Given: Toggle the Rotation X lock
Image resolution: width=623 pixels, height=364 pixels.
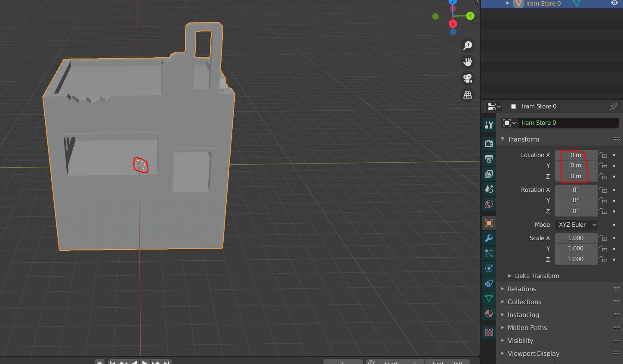Looking at the screenshot, I should click(x=604, y=190).
